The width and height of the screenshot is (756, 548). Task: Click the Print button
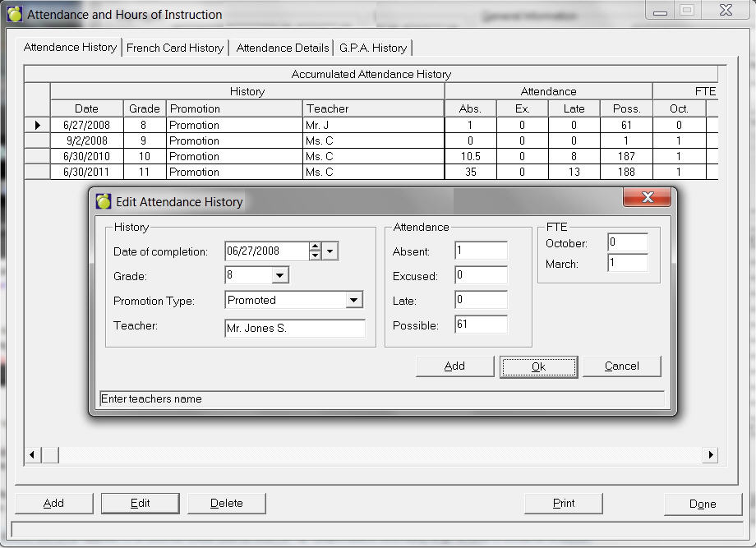point(564,504)
